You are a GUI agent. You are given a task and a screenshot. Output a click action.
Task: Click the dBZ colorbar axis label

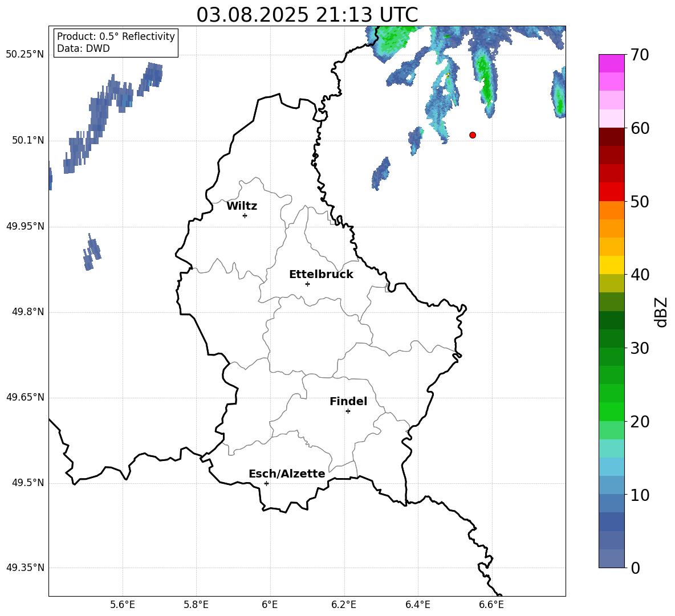point(661,312)
